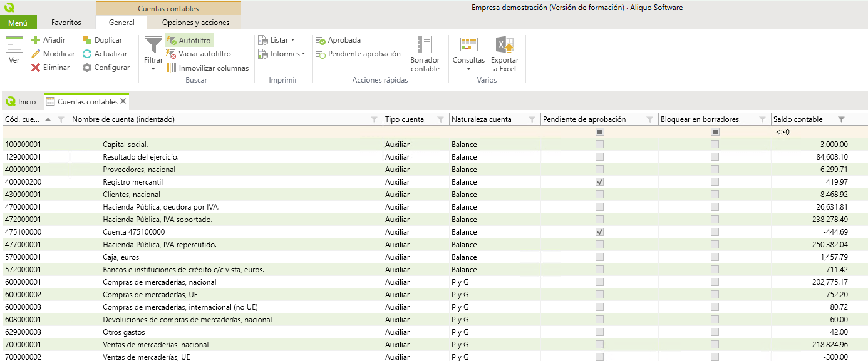Uncheck Pendiente de aprobación for Cuenta 475100000
The width and height of the screenshot is (868, 361).
[x=599, y=232]
